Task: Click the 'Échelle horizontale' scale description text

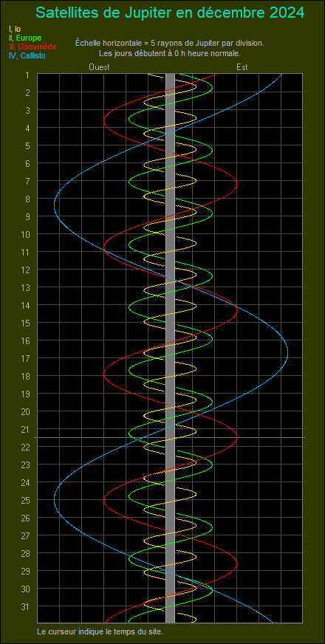Action: pos(170,43)
